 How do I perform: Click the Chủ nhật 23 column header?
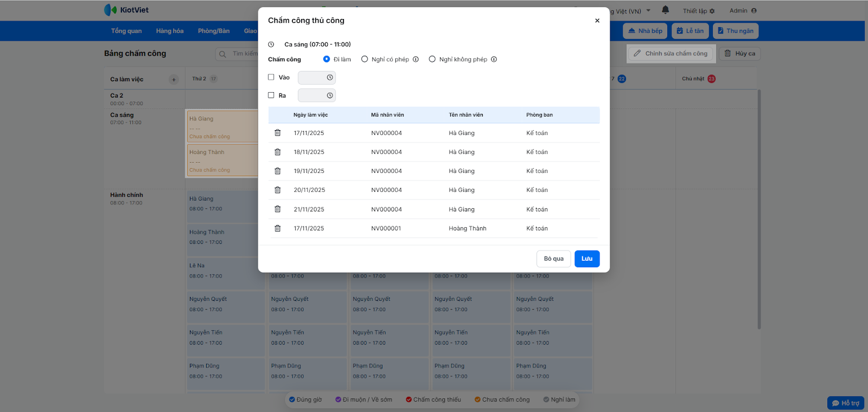pyautogui.click(x=699, y=79)
